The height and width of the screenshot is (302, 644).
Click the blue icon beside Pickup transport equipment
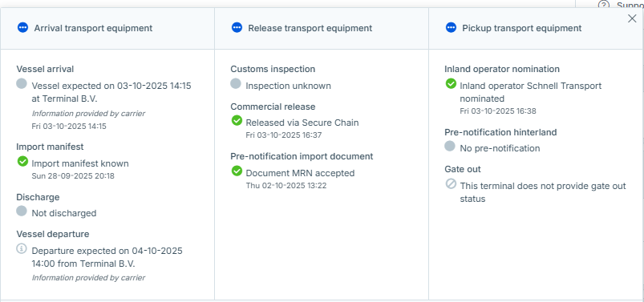tap(451, 27)
